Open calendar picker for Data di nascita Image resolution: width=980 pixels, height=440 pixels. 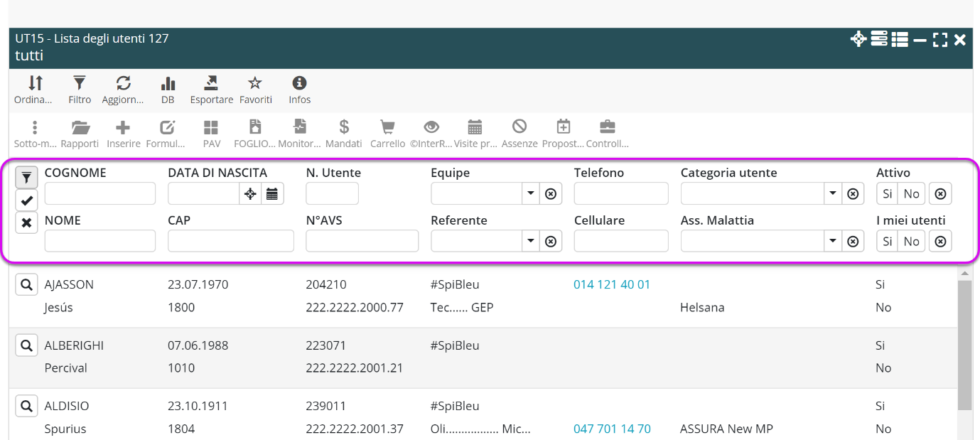pyautogui.click(x=272, y=194)
